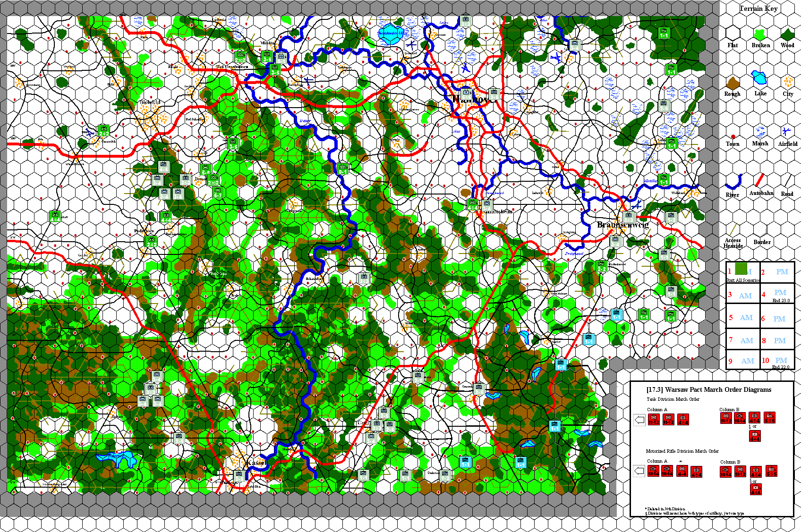Click the Road line sample in the key
Viewport: 801px width, 532px height.
pos(787,180)
